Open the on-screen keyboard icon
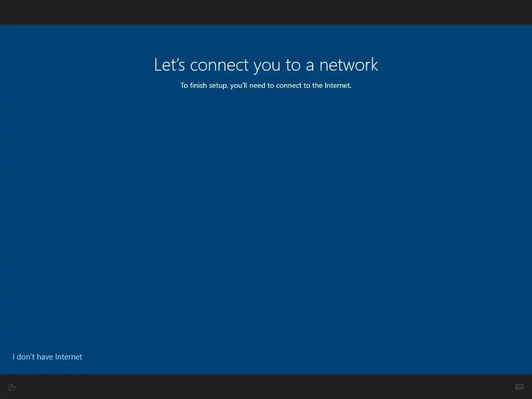The height and width of the screenshot is (399, 532). [519, 387]
